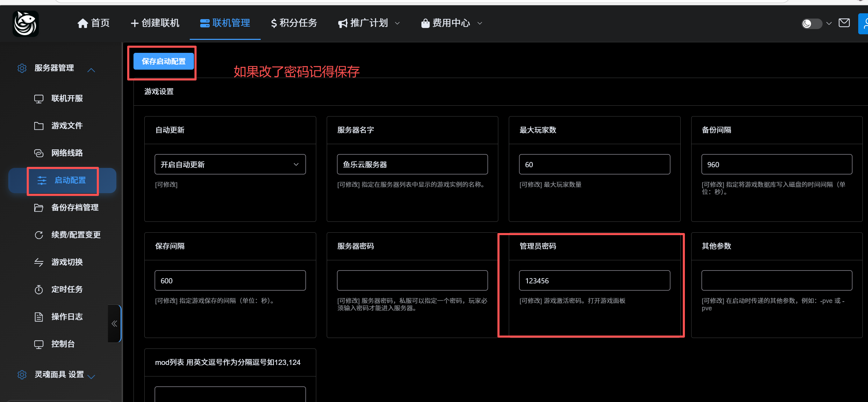Open 定时任务 clock sidebar item
This screenshot has height=402, width=868.
tap(67, 290)
